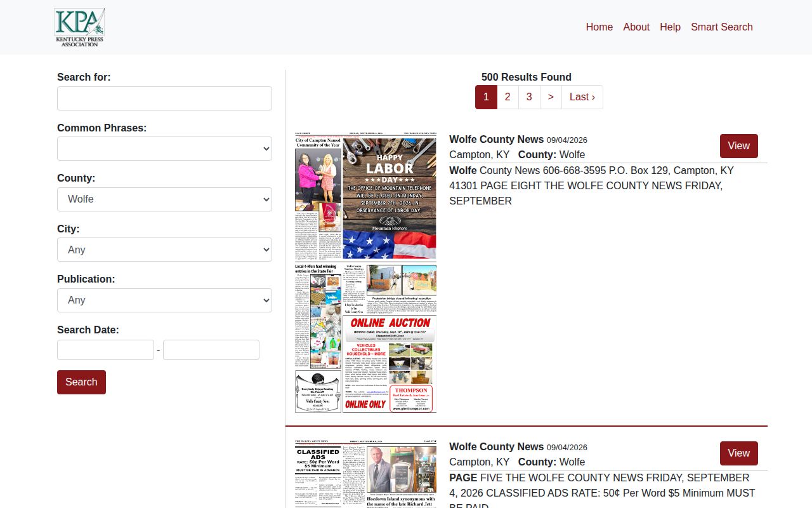View the Page Five classified ads result

click(738, 453)
